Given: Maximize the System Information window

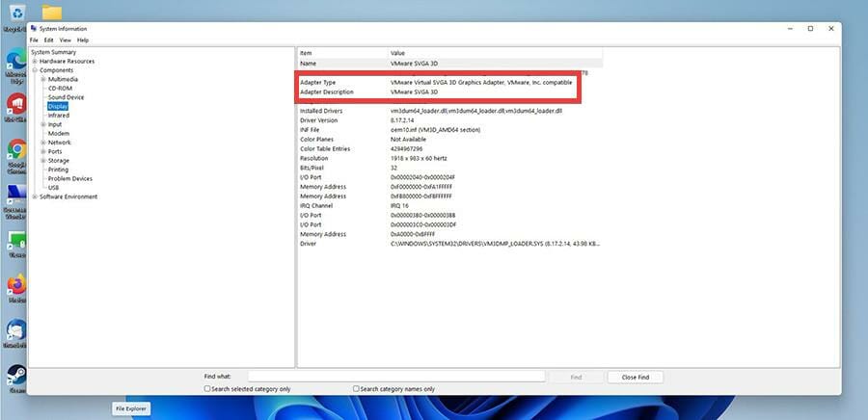Looking at the screenshot, I should coord(810,29).
